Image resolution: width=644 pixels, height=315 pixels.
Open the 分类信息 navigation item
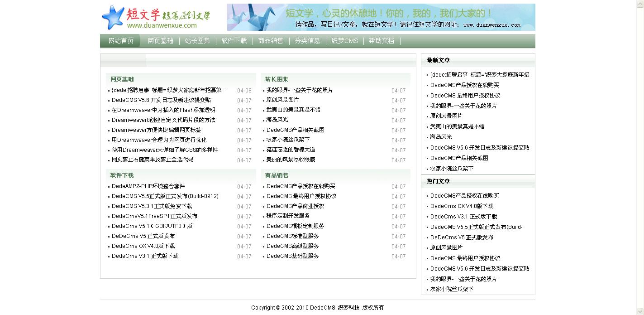point(307,41)
